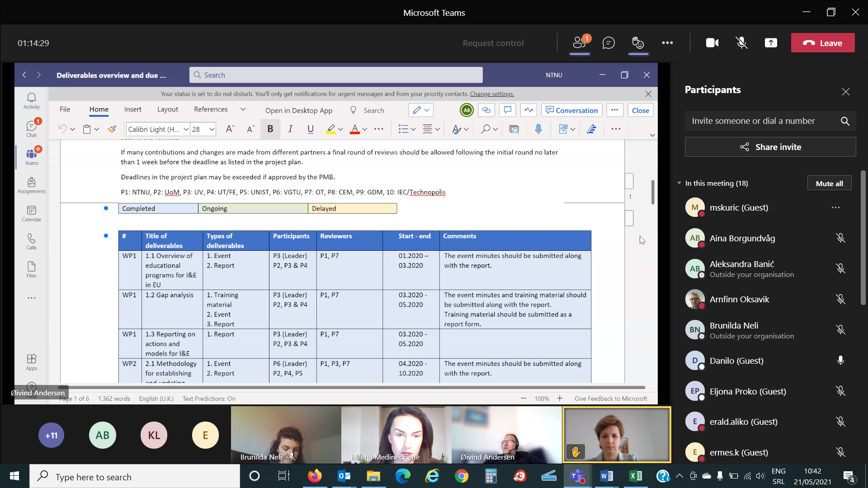868x488 pixels.
Task: Collapse In this meeting list
Action: coord(679,183)
